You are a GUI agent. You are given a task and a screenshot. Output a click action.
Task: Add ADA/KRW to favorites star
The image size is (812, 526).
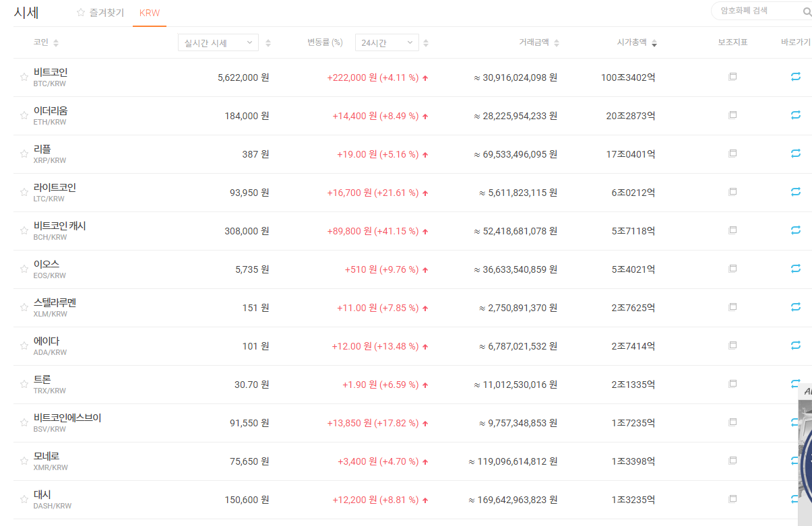click(24, 346)
